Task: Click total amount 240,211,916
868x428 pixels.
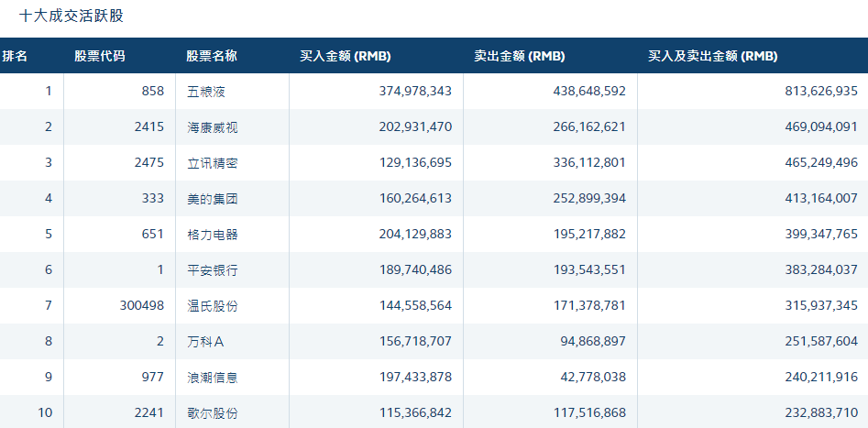Action: click(x=821, y=377)
